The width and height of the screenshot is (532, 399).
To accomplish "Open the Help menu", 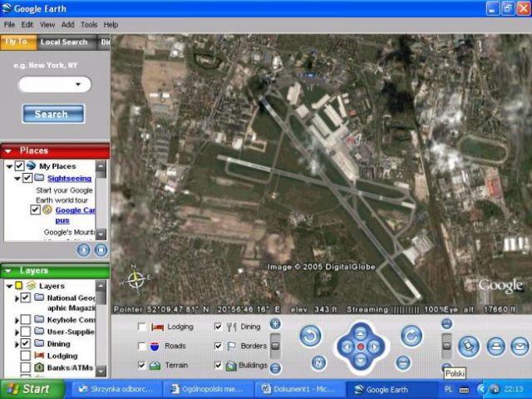I will click(x=111, y=24).
